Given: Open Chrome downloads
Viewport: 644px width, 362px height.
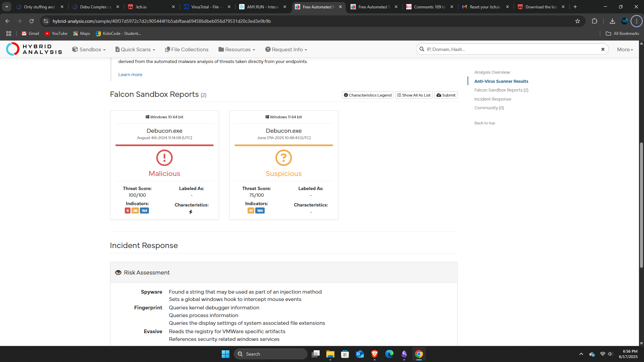Looking at the screenshot, I should click(612, 21).
